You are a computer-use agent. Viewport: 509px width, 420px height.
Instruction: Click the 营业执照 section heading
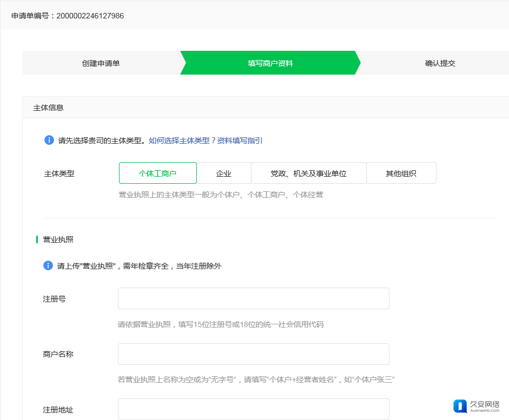[x=58, y=239]
